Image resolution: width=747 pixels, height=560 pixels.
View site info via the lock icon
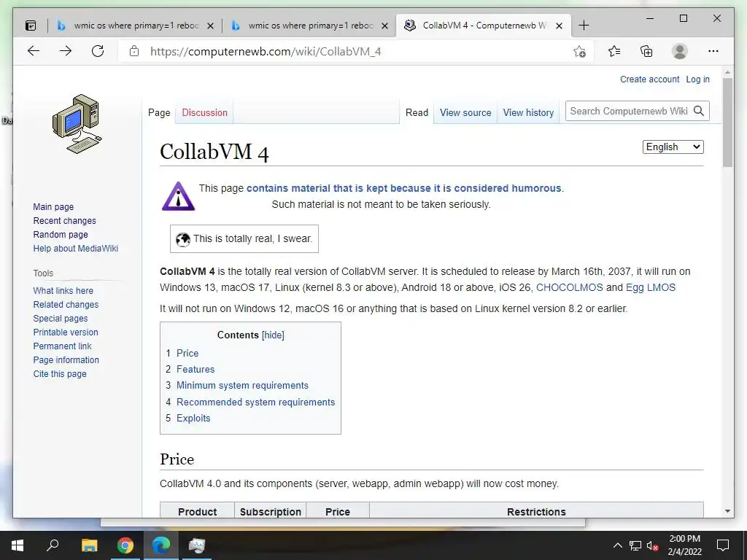134,51
